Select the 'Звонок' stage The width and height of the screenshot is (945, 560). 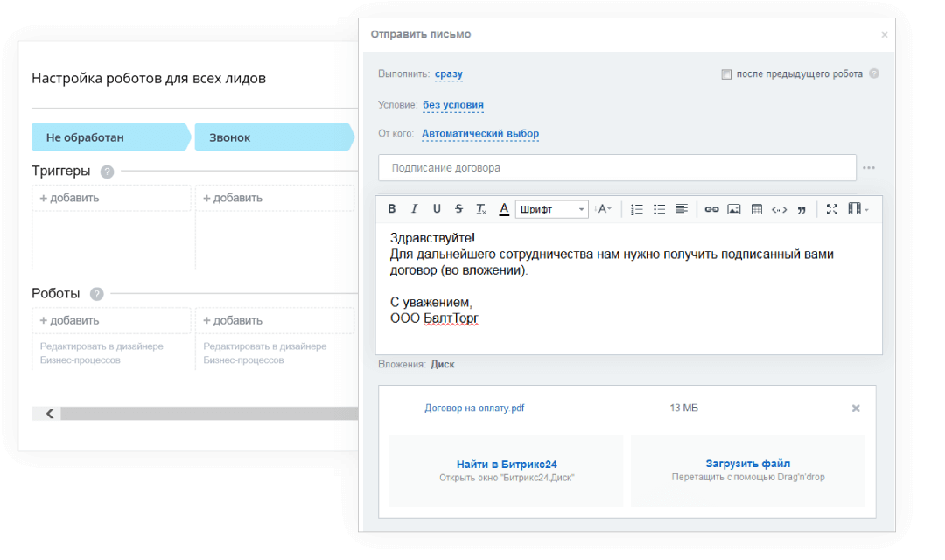274,136
